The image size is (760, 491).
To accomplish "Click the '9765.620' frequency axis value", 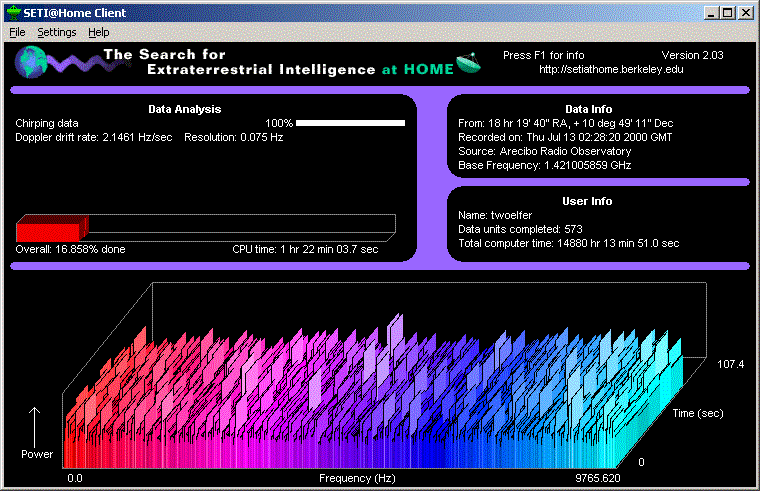I will click(x=598, y=478).
